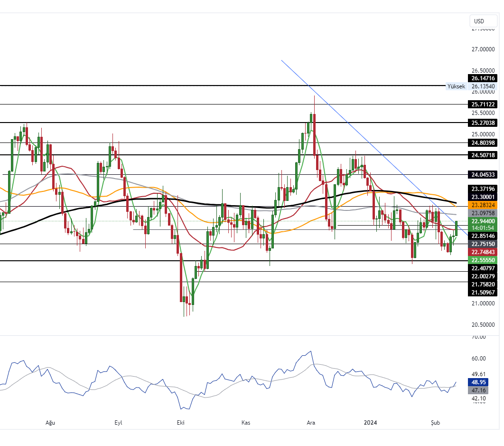The image size is (504, 446).
Task: Click the level label 24.50718
Action: click(482, 155)
